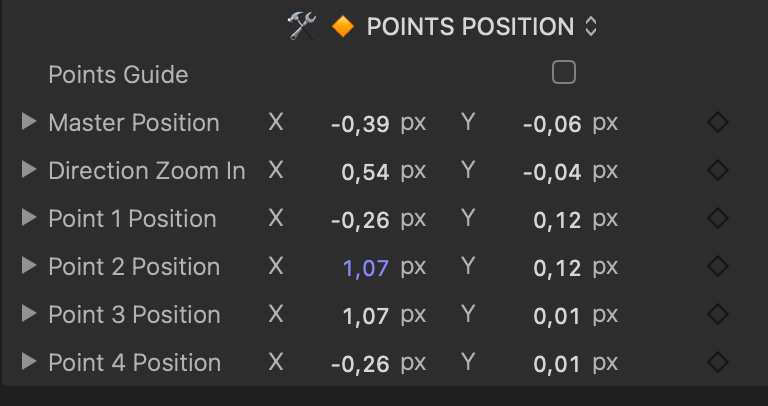Screen dimensions: 768x406
Task: Select the Points Guide label
Action: click(x=118, y=75)
